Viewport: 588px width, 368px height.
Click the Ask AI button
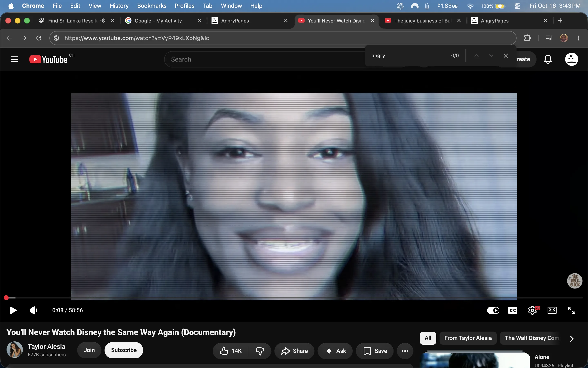[x=335, y=351]
